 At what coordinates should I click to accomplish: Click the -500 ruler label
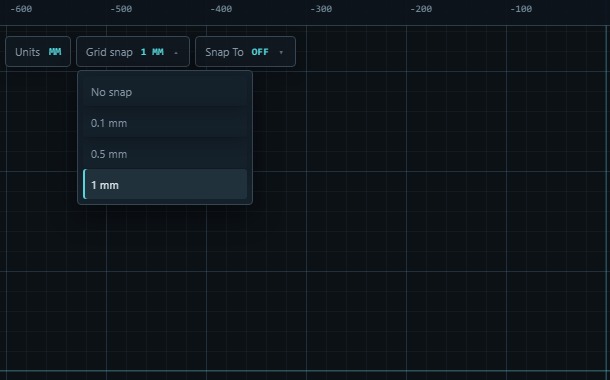121,9
